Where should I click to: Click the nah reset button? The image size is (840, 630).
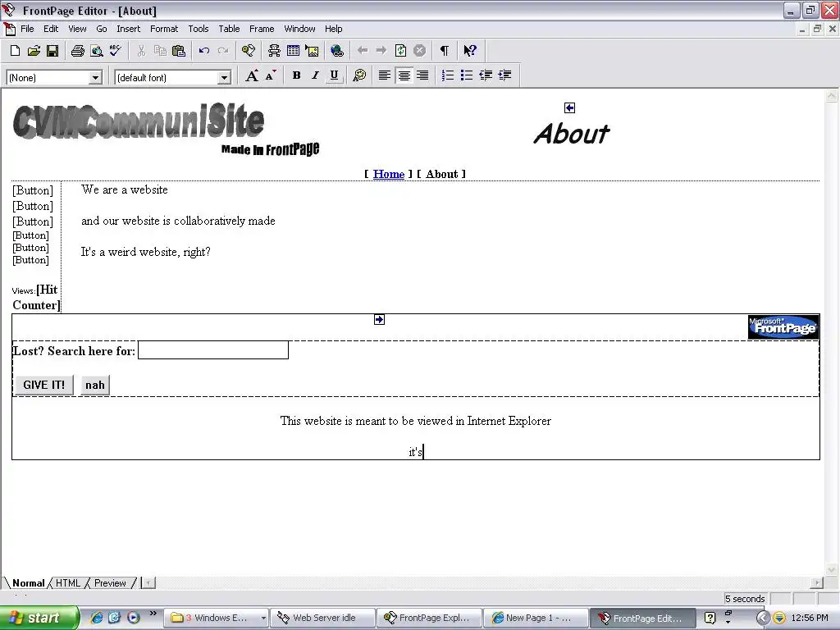point(95,386)
